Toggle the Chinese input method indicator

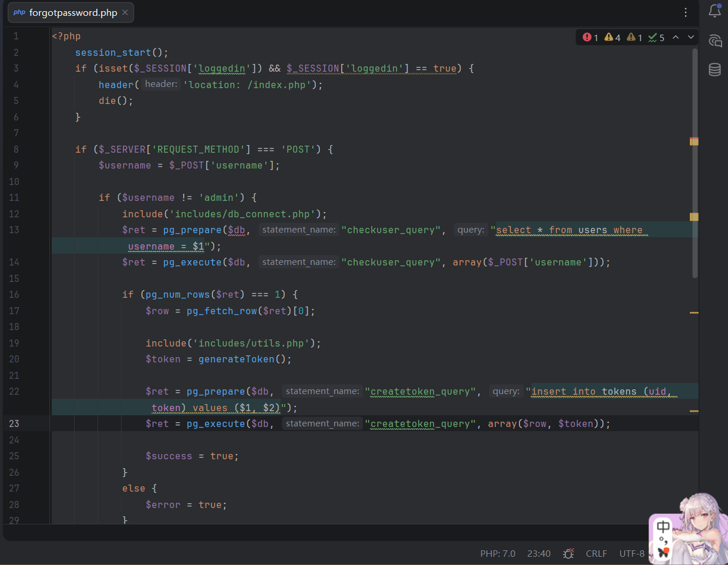click(x=663, y=526)
